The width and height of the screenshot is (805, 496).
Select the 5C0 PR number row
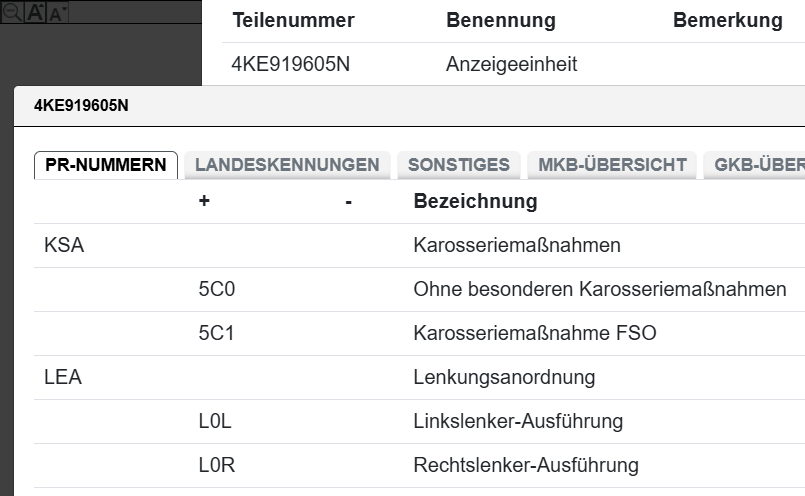point(216,289)
